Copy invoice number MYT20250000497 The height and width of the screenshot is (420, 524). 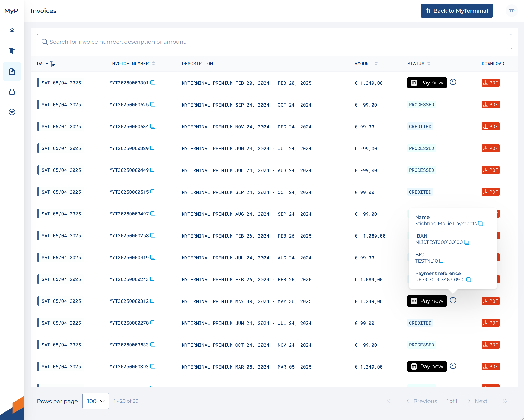(x=153, y=214)
